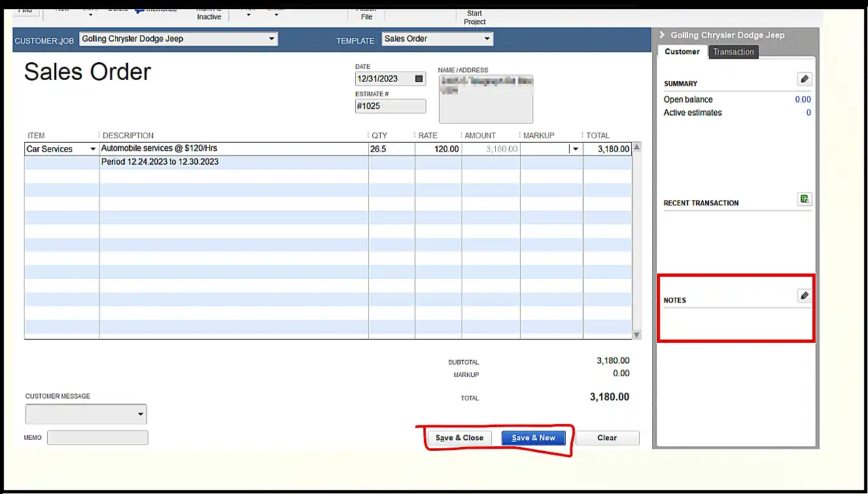Click the Start Project toolbar button
Viewport: 868px width, 494px height.
tap(475, 17)
